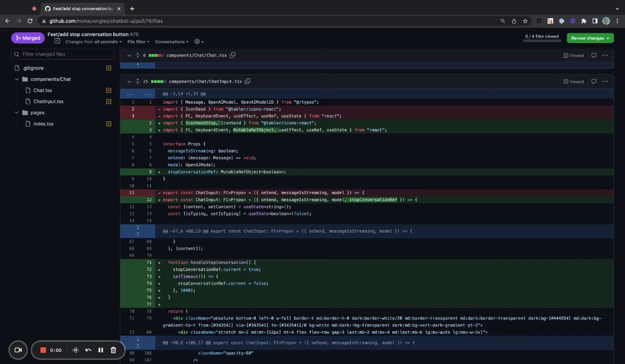Viewport: 625px width, 364px height.
Task: Copy the Chat.tsx file path
Action: 233,55
